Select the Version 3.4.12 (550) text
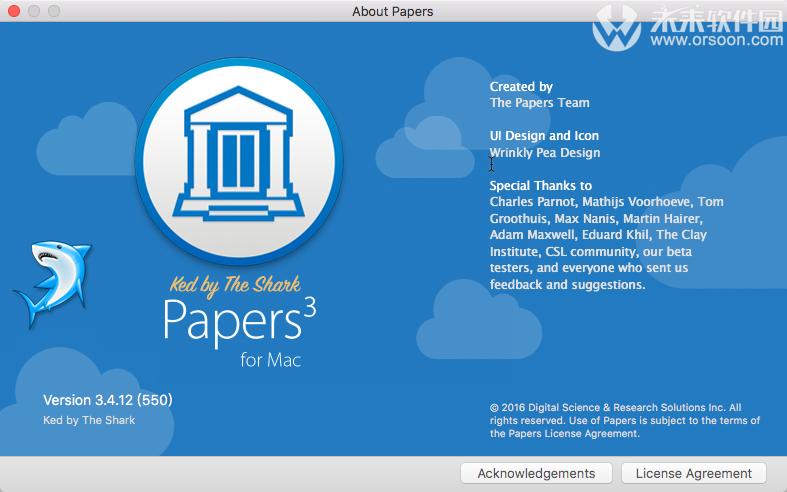787x492 pixels. point(108,400)
